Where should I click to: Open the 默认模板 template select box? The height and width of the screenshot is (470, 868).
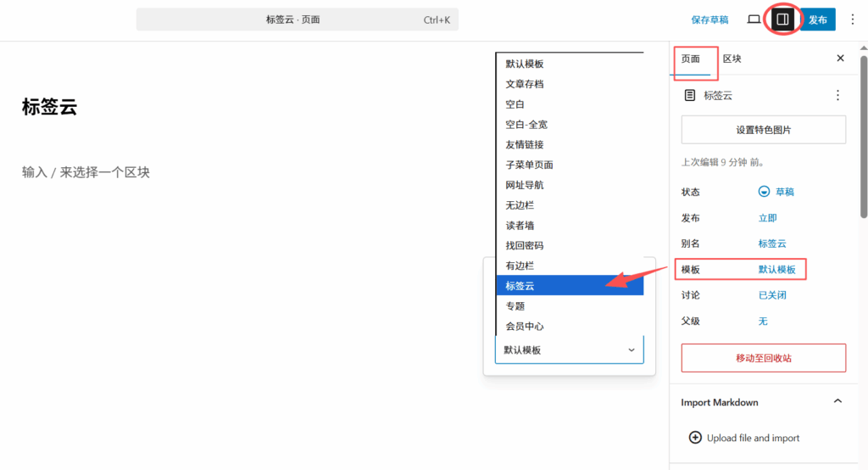(x=569, y=350)
